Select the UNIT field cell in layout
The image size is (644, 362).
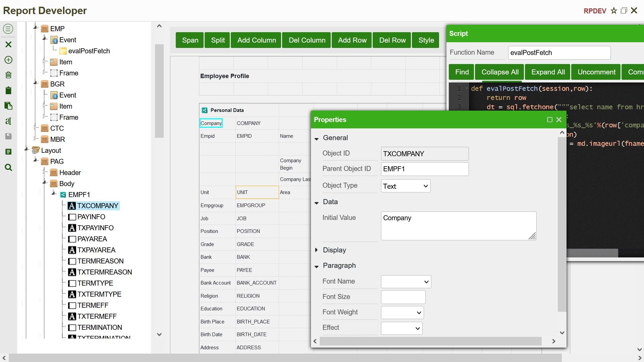pos(257,192)
